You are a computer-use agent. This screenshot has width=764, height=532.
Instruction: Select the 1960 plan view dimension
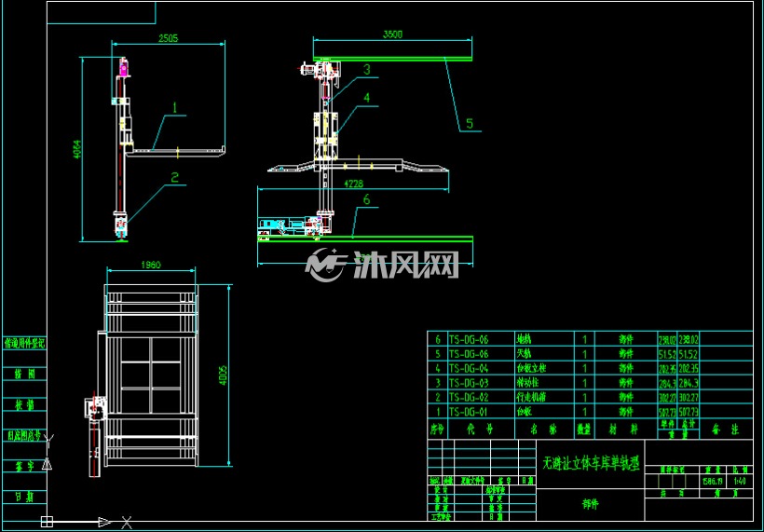tap(151, 265)
